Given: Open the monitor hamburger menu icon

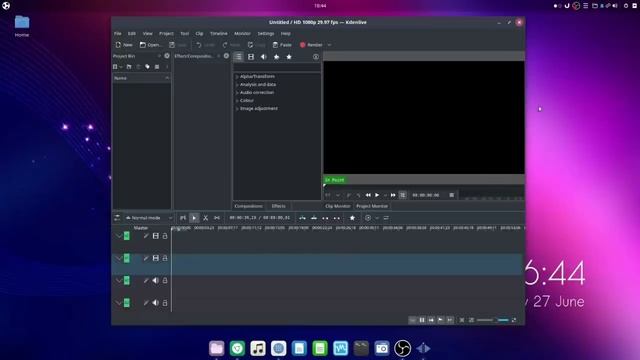Looking at the screenshot, I should pyautogui.click(x=452, y=195).
